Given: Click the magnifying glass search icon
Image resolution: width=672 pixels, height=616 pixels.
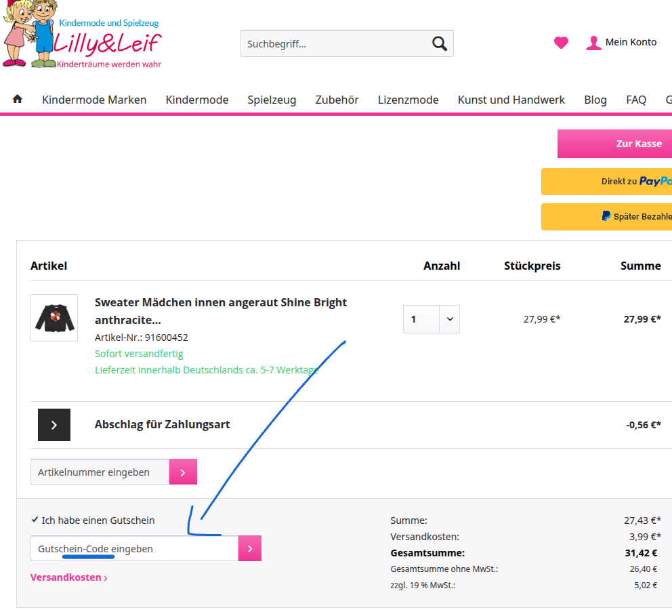Looking at the screenshot, I should [439, 44].
